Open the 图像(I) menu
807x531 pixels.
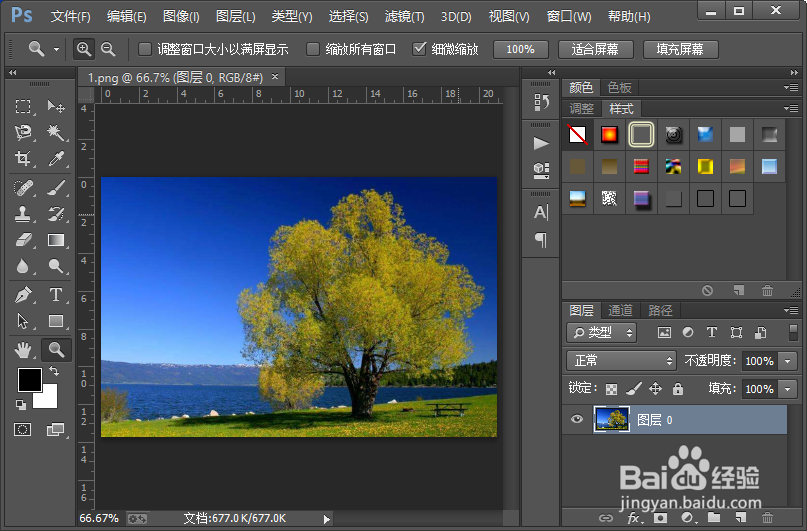[181, 16]
